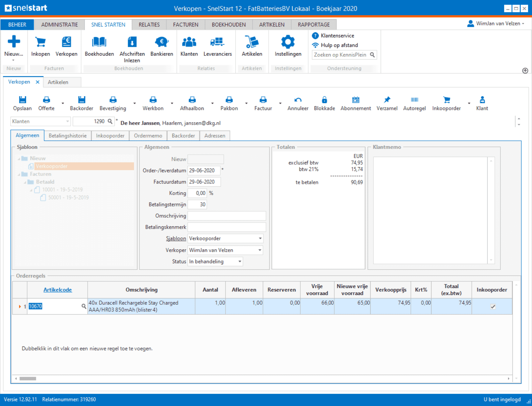
Task: Open the Status In behandeling dropdown
Action: coord(240,261)
